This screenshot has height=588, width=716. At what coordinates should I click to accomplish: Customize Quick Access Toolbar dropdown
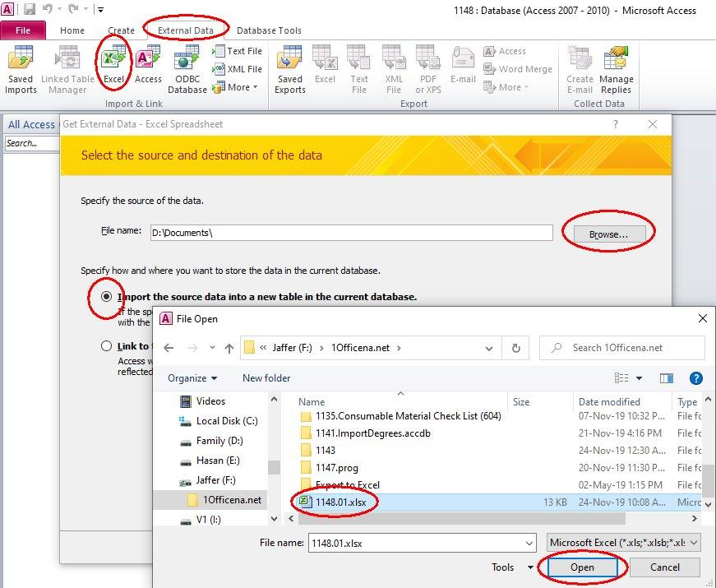tap(100, 9)
